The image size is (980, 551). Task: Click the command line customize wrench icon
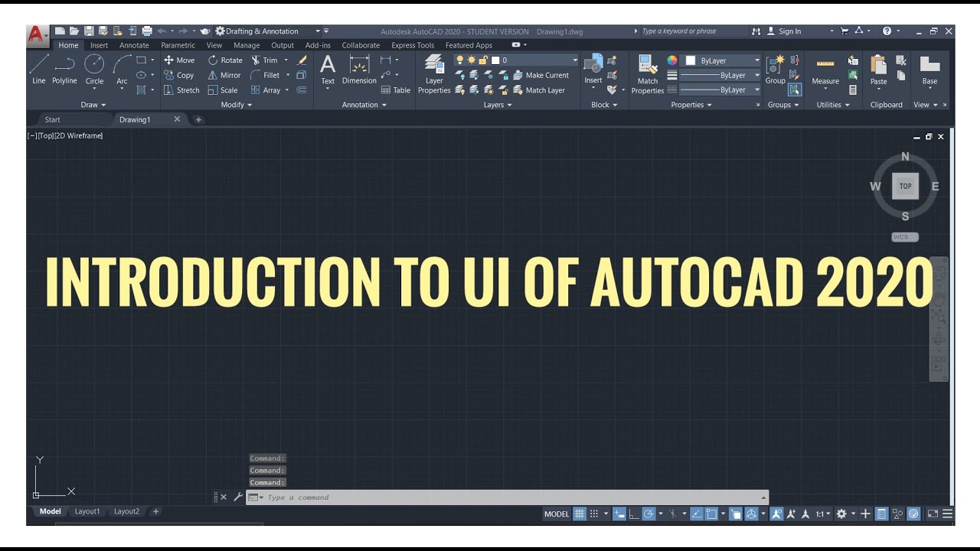pyautogui.click(x=238, y=497)
